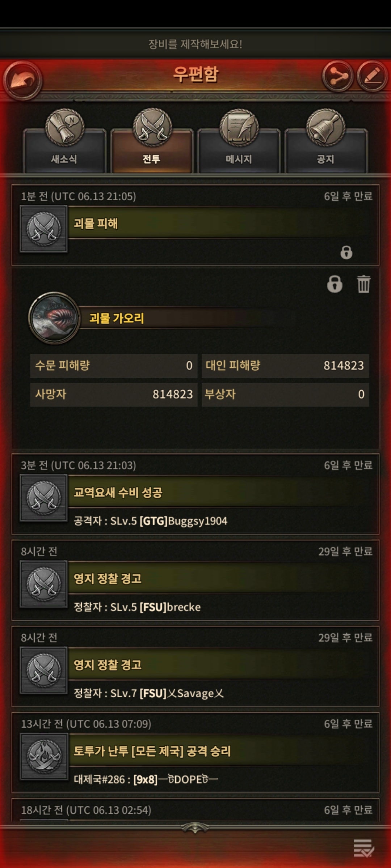Toggle small lock on 괴물 피해 header
391x868 pixels.
point(346,252)
